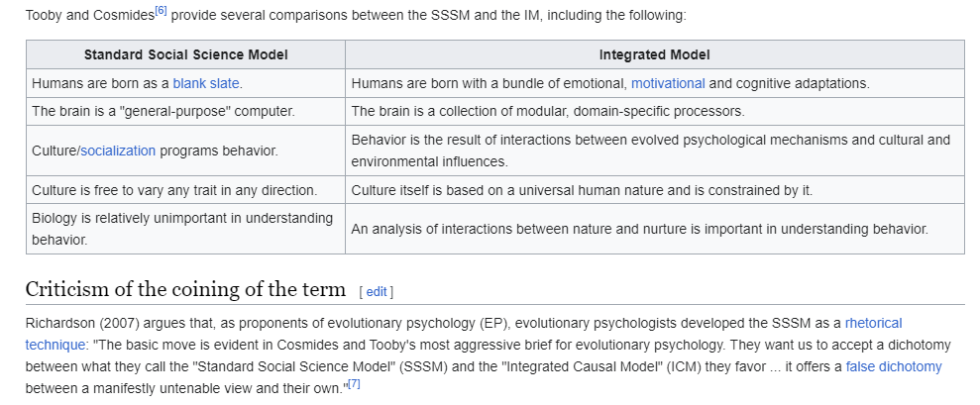This screenshot has height=405, width=980.
Task: Click the evolved psychological mechanisms cell
Action: point(654,151)
